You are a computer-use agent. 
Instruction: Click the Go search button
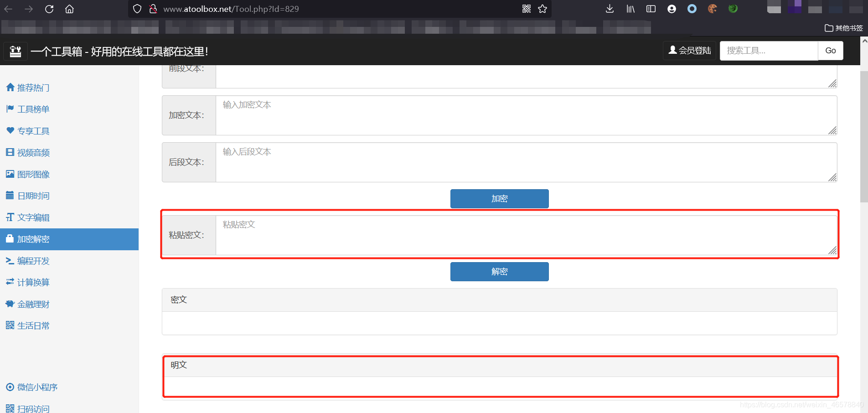pyautogui.click(x=831, y=51)
